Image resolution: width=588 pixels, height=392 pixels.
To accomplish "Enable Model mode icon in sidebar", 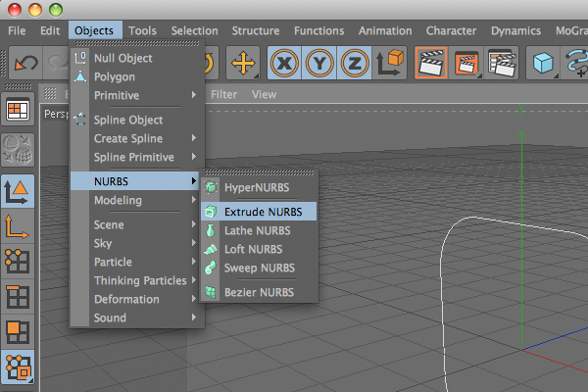I will click(x=18, y=192).
